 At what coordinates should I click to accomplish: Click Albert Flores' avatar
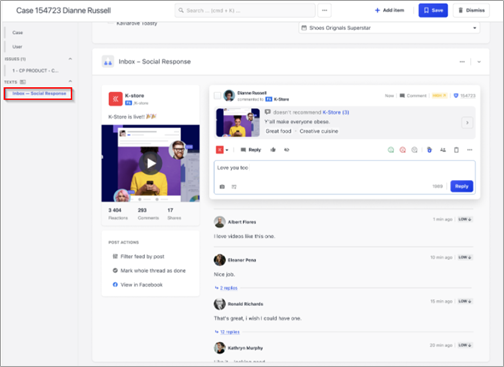point(220,222)
